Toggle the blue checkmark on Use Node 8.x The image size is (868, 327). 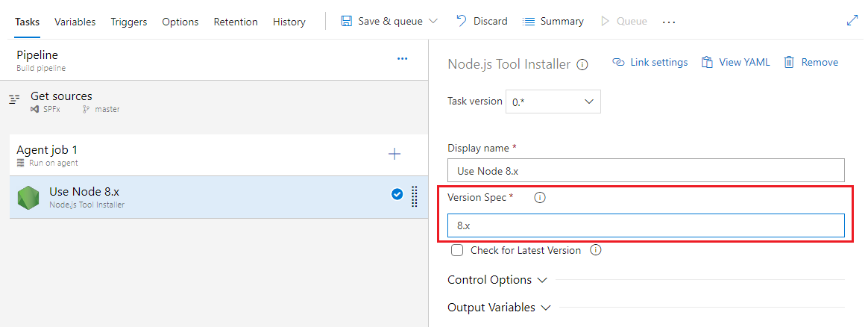(397, 195)
